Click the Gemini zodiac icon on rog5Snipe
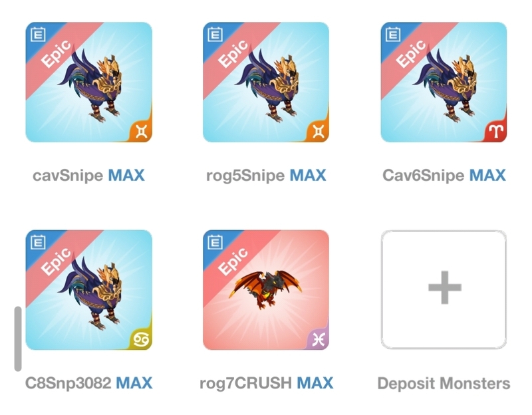Screen dimensions: 532x415 [x=319, y=132]
